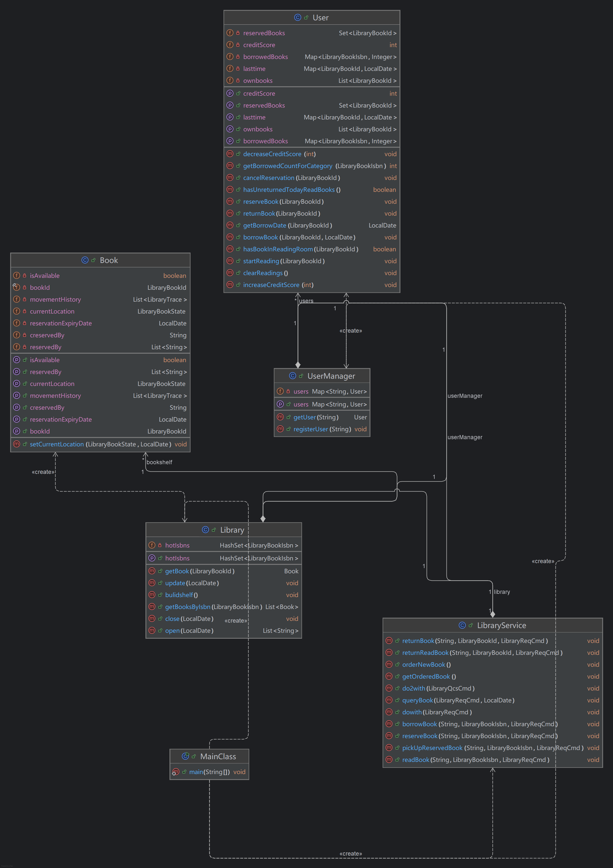Select the hasUnreturnedTodayReadBooks method

point(289,190)
